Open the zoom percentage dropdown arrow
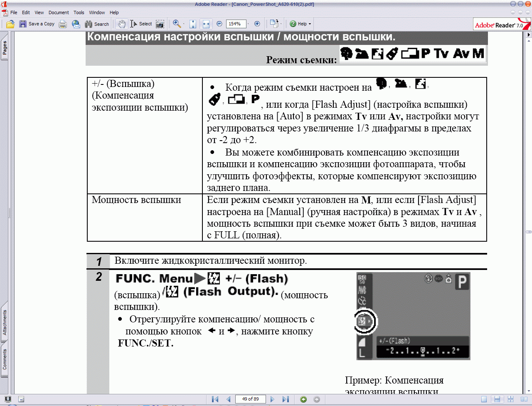The height and width of the screenshot is (406, 532). pos(248,24)
